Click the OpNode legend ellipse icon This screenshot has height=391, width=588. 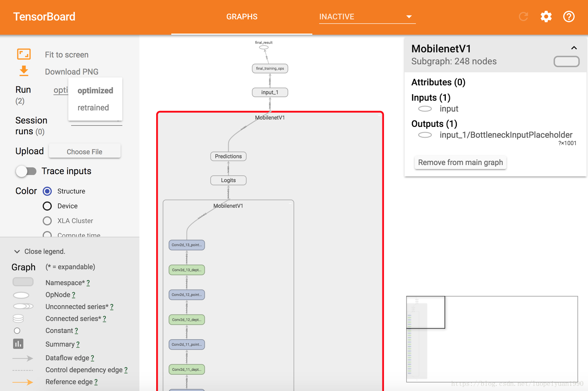pyautogui.click(x=21, y=295)
